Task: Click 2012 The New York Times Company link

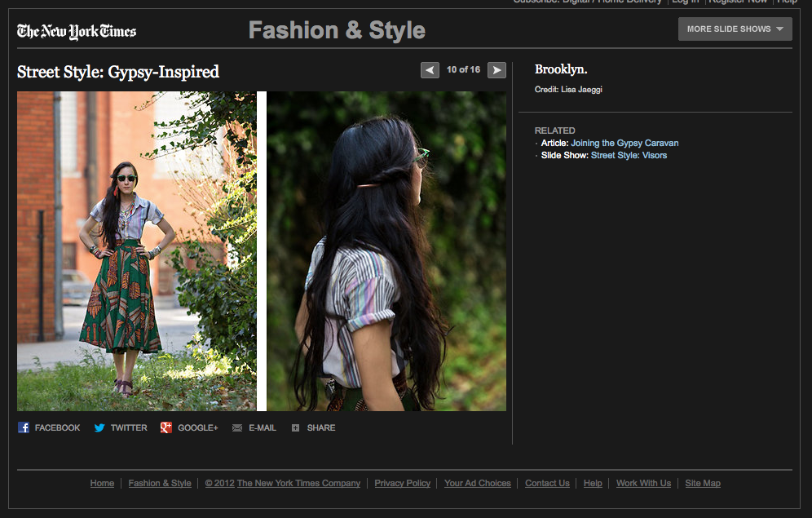Action: [x=283, y=483]
